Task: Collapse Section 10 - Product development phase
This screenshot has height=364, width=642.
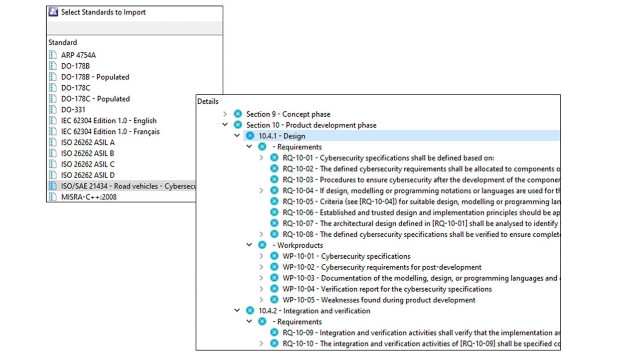Action: [225, 125]
